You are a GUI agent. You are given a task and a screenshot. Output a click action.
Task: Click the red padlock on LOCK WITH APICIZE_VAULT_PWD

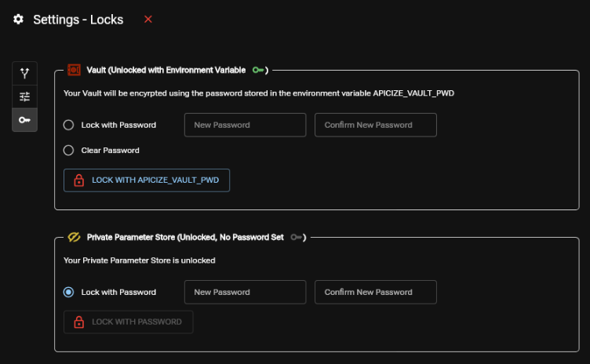[78, 180]
